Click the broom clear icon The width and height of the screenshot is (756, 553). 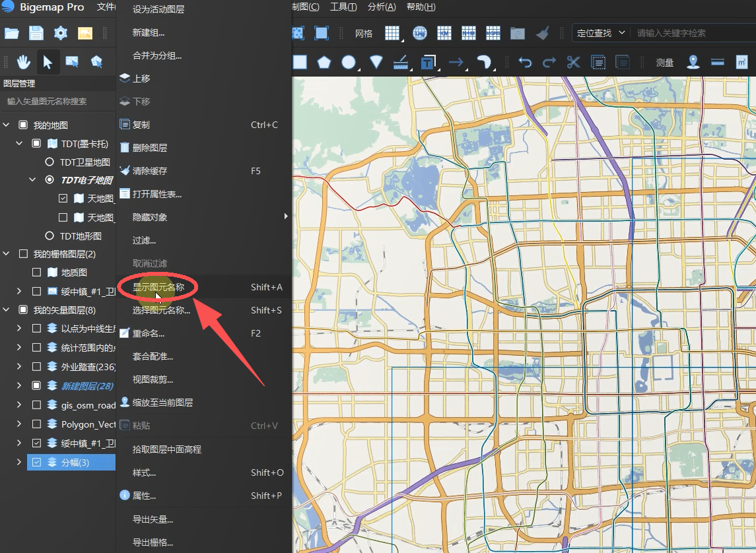click(543, 33)
